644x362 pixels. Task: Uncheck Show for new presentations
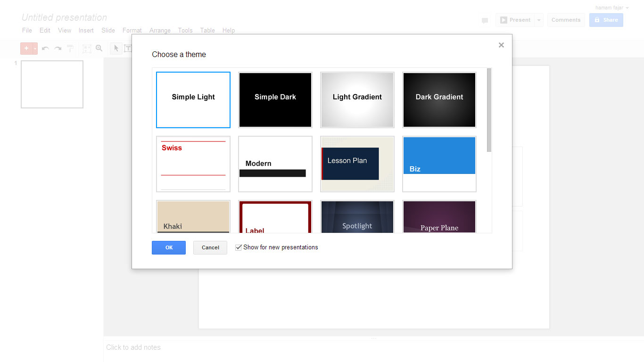pyautogui.click(x=239, y=247)
